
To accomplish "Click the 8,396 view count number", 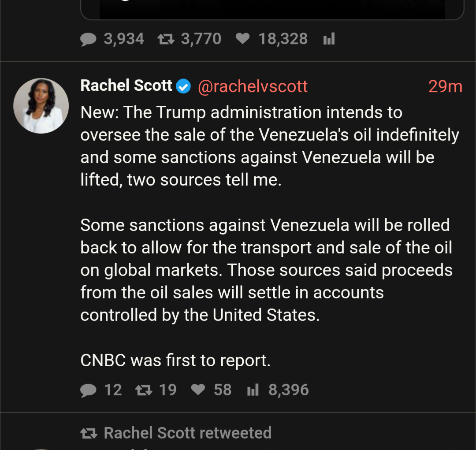I will pos(289,390).
